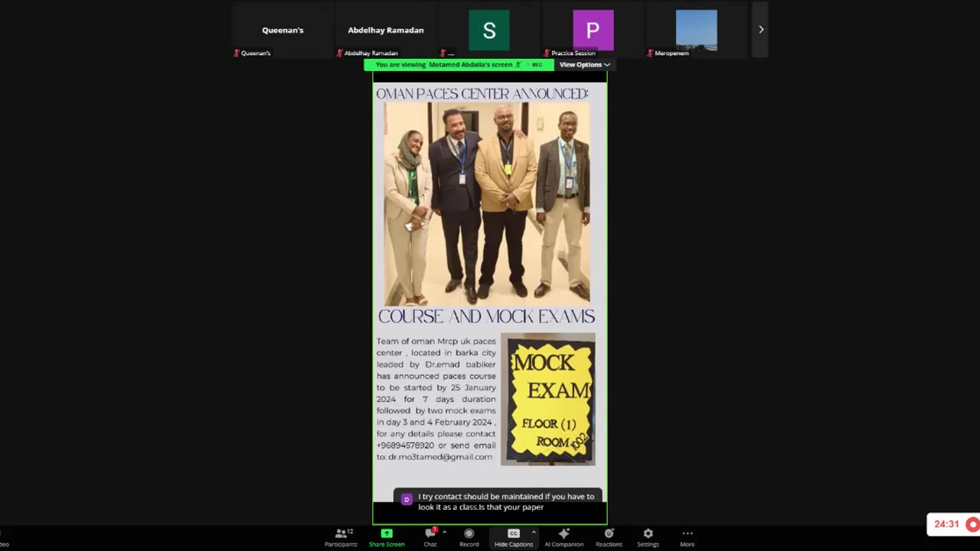
Task: Click the "COURSE AND MOCK EXAMS" heading
Action: click(x=486, y=316)
